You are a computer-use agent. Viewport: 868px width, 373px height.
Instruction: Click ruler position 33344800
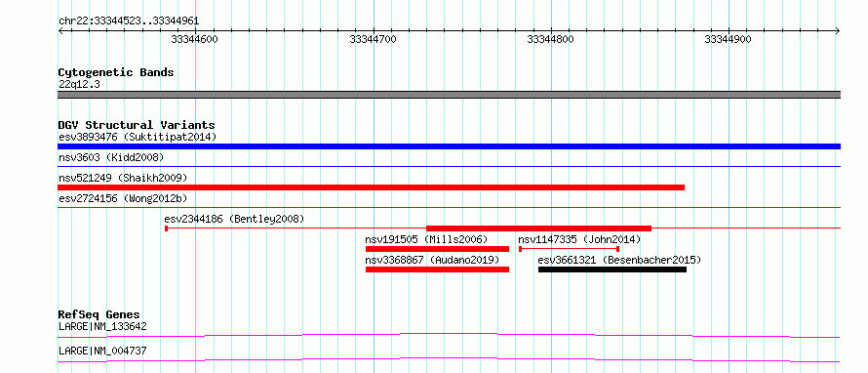coord(551,39)
